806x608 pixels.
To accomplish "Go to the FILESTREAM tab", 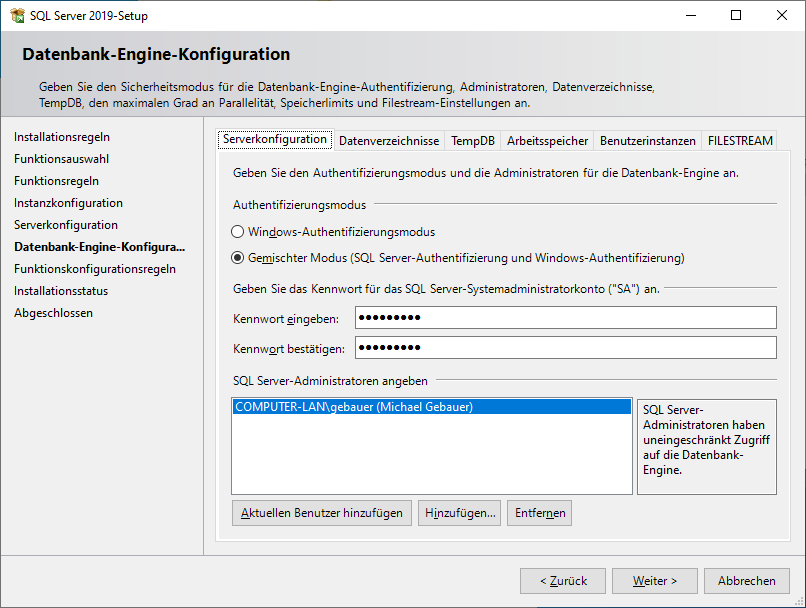I will click(739, 141).
